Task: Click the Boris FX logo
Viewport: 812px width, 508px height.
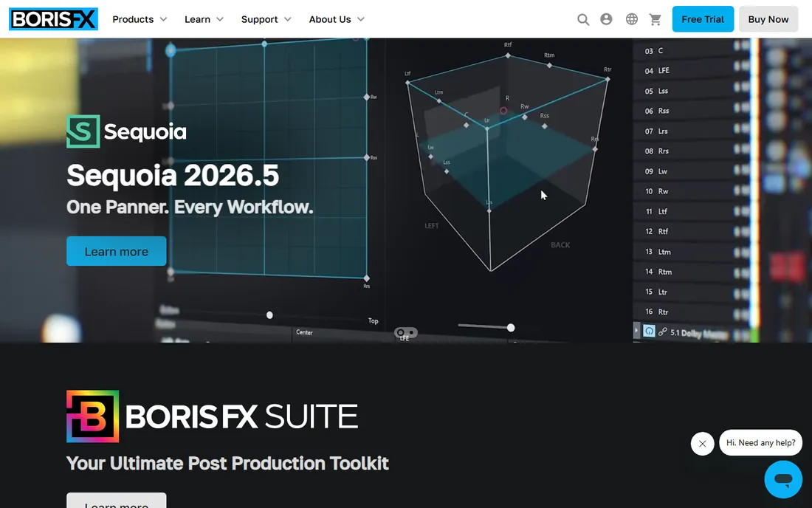Action: (x=53, y=19)
